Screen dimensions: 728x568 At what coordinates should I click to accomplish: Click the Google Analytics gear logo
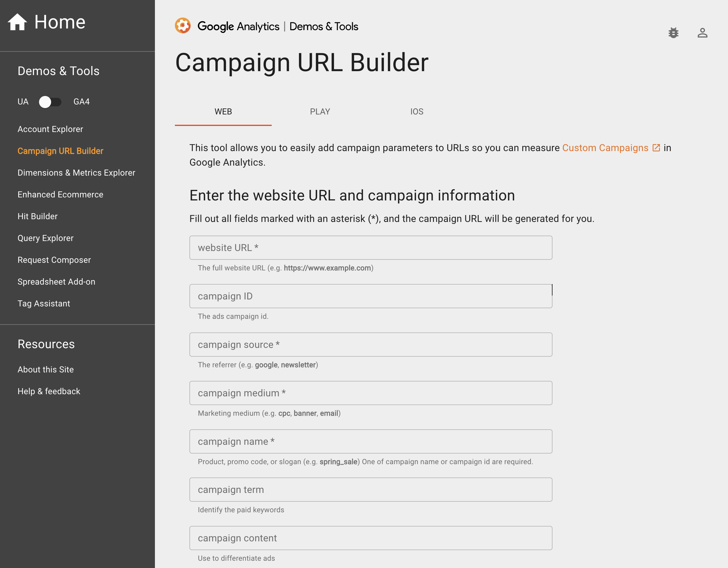click(x=183, y=26)
